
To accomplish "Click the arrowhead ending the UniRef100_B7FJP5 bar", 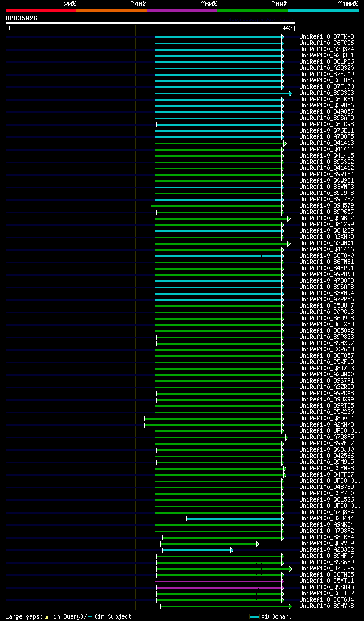I will [290, 569].
